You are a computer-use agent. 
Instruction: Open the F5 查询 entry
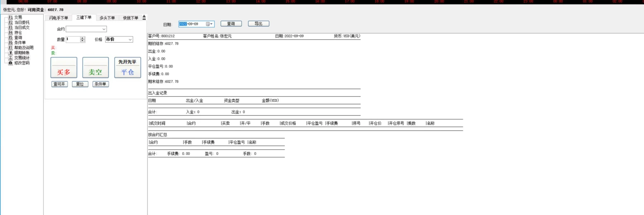15,37
